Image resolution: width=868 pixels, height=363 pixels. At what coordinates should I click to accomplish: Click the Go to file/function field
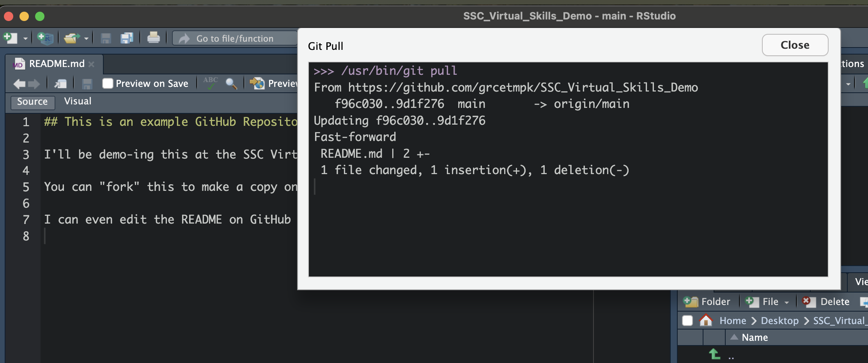(235, 39)
